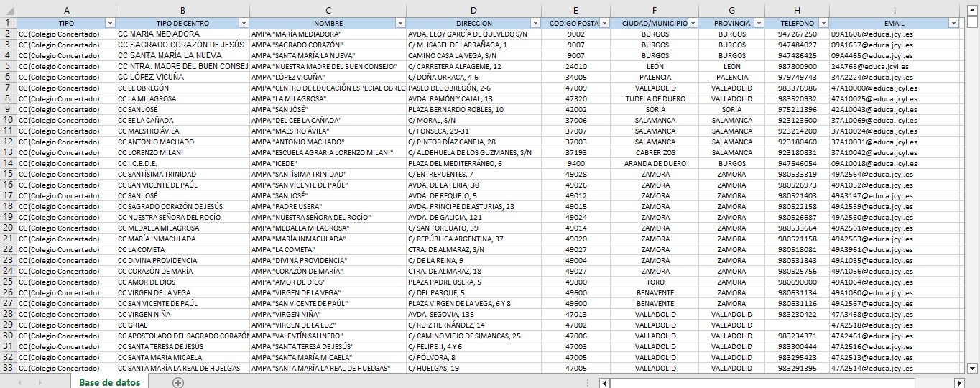
Task: Open the NOMBRE filter dropdown
Action: click(x=400, y=23)
